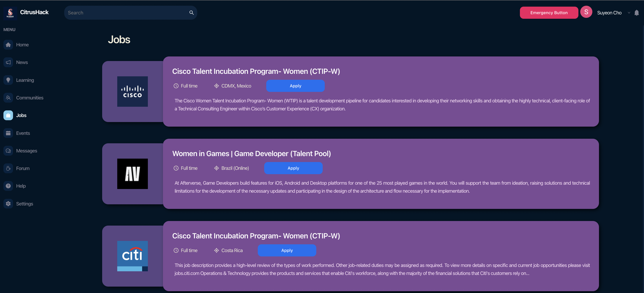Apply to Women in Games job
The height and width of the screenshot is (293, 644).
point(293,168)
